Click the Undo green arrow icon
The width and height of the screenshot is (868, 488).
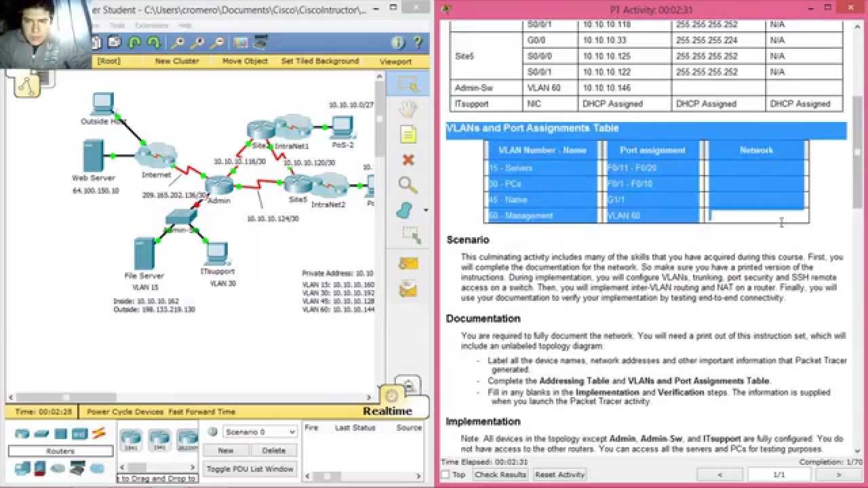[x=134, y=43]
